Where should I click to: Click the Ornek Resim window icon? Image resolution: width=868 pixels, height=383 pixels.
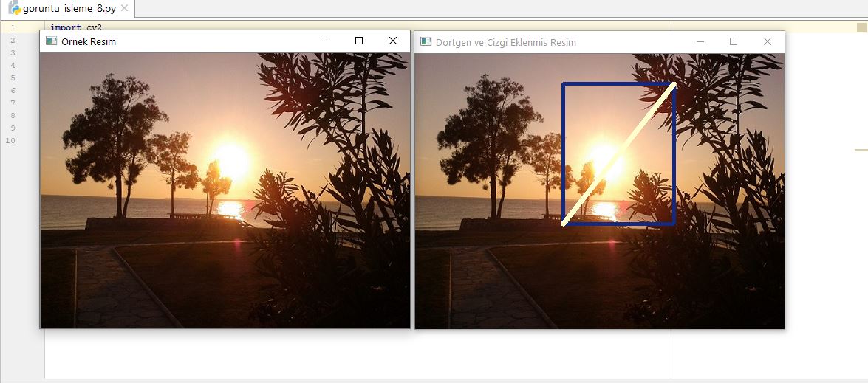[51, 41]
